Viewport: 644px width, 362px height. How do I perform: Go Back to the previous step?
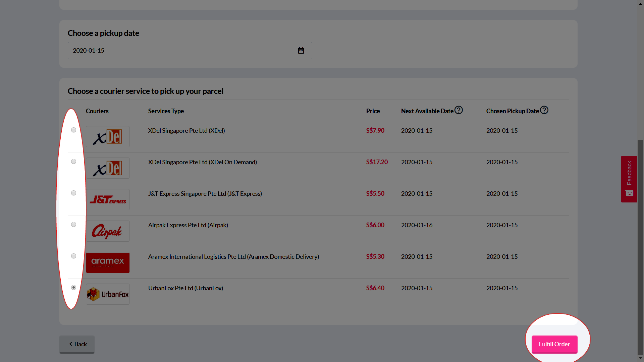(x=77, y=344)
